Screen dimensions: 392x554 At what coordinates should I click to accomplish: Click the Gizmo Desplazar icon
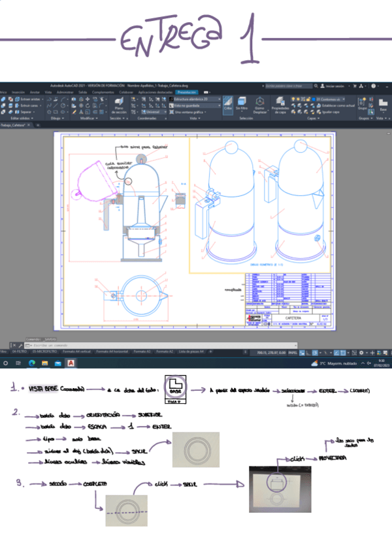tap(259, 105)
